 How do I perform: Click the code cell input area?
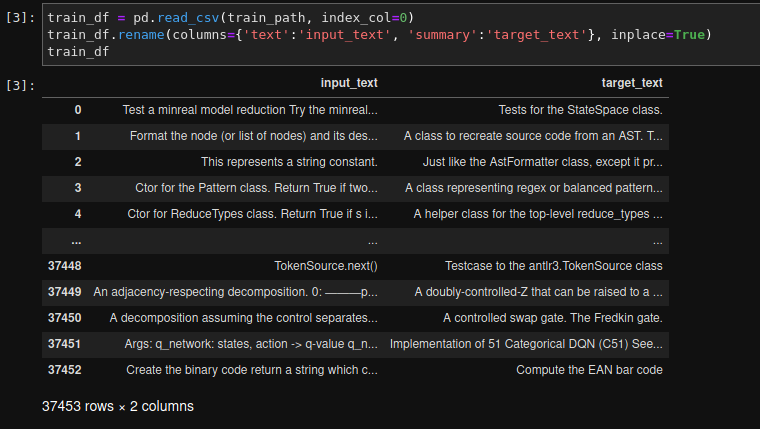point(400,35)
